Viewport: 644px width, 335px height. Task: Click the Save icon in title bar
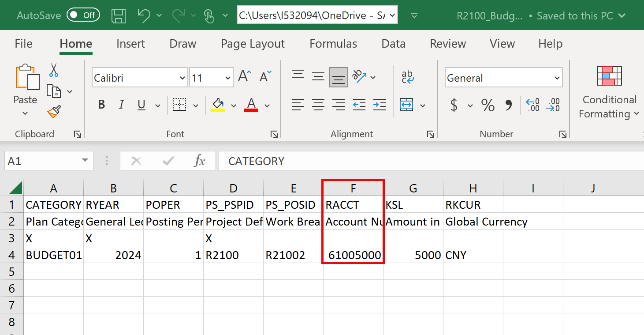click(x=119, y=15)
